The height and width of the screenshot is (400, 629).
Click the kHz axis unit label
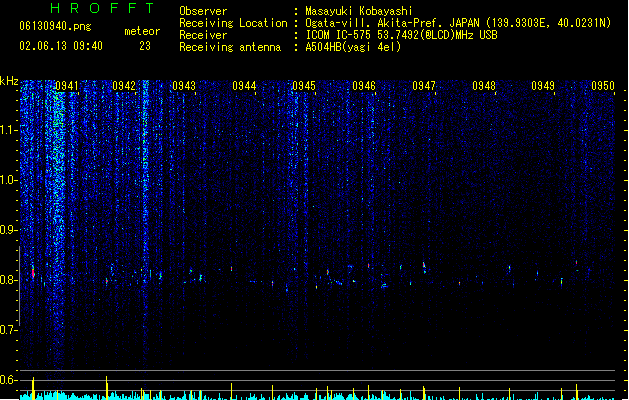[9, 81]
